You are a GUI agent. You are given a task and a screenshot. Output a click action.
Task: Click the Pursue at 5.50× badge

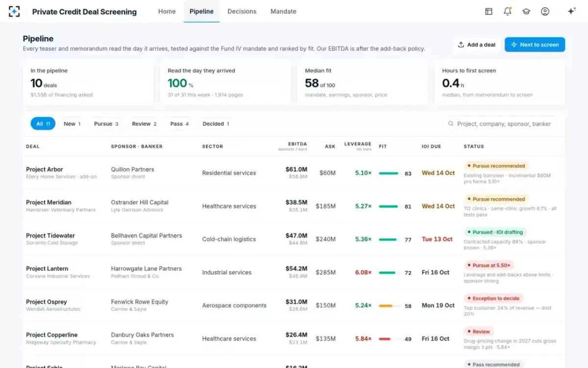click(x=489, y=265)
